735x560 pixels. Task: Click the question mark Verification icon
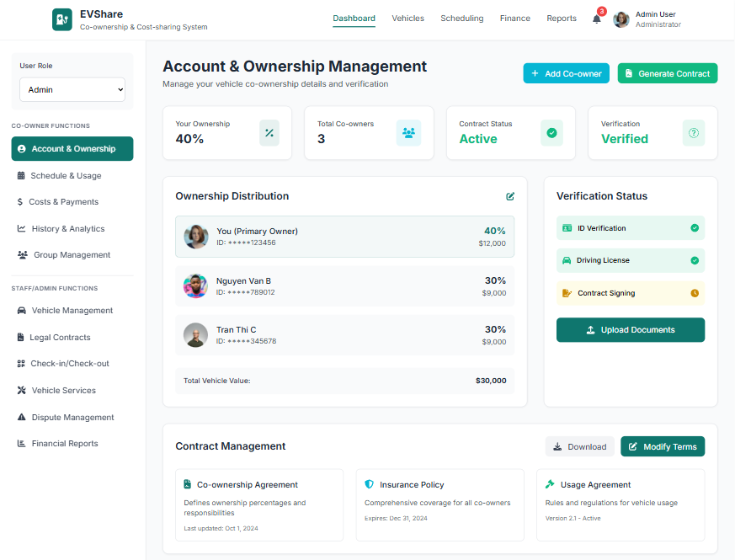click(x=694, y=133)
